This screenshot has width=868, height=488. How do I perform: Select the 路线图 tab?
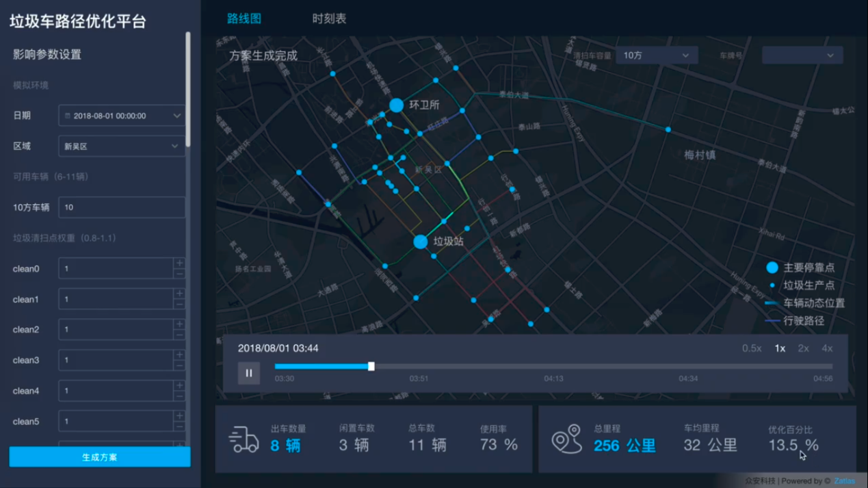(x=244, y=18)
